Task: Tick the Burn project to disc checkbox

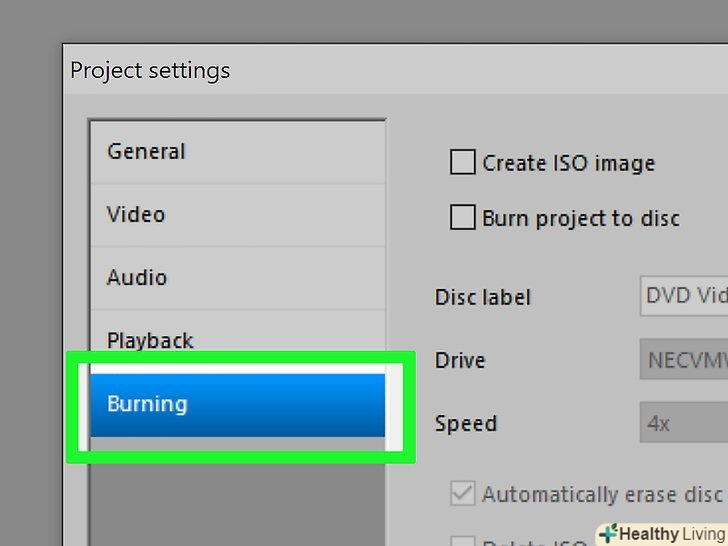Action: [462, 217]
